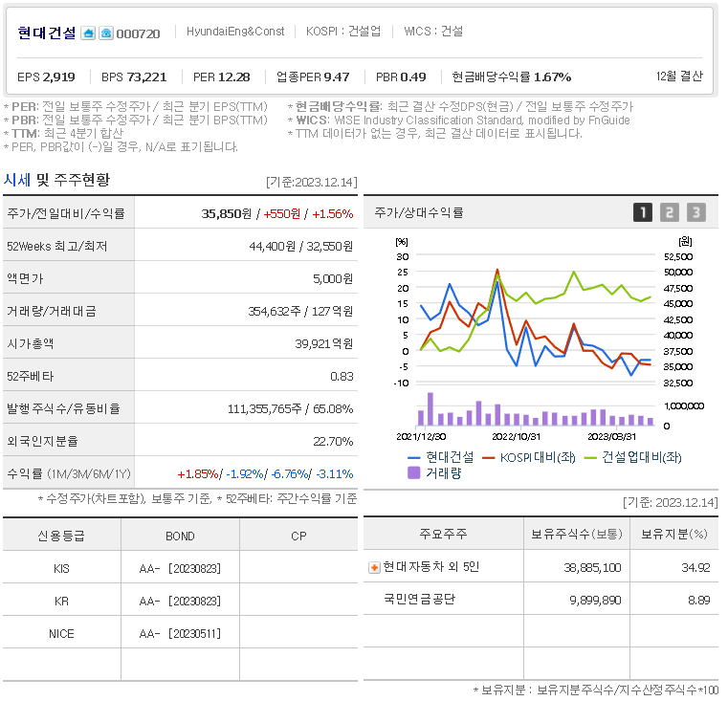
Task: Click the 2022/10/31 chart date label
Action: point(516,437)
